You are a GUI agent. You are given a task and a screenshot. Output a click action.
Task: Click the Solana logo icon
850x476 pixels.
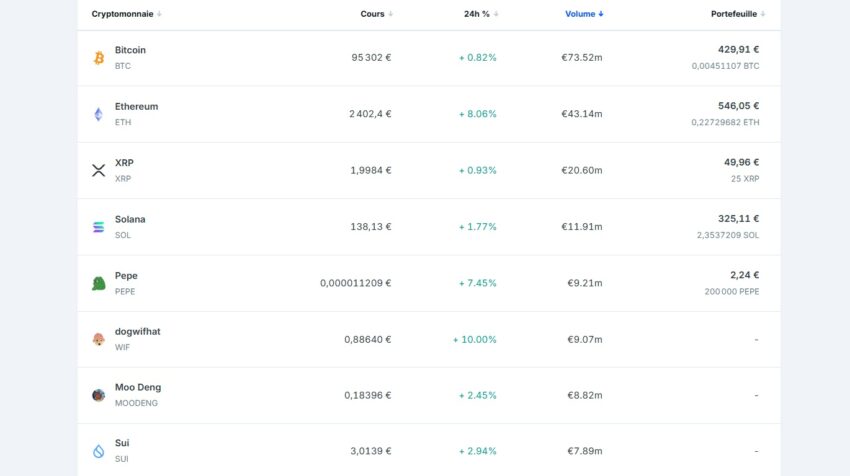(99, 227)
